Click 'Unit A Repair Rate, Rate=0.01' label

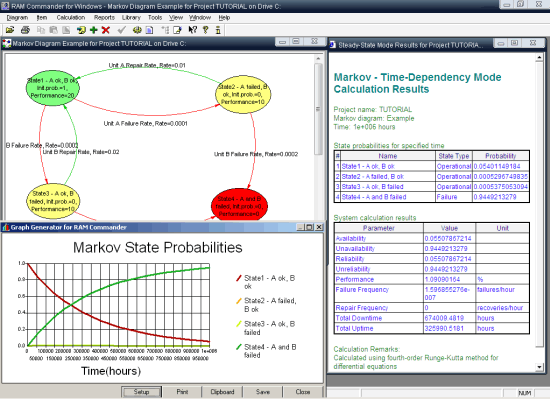(147, 65)
